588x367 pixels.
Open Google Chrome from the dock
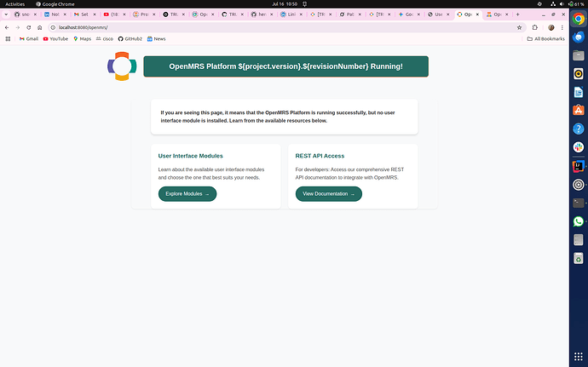(x=579, y=19)
